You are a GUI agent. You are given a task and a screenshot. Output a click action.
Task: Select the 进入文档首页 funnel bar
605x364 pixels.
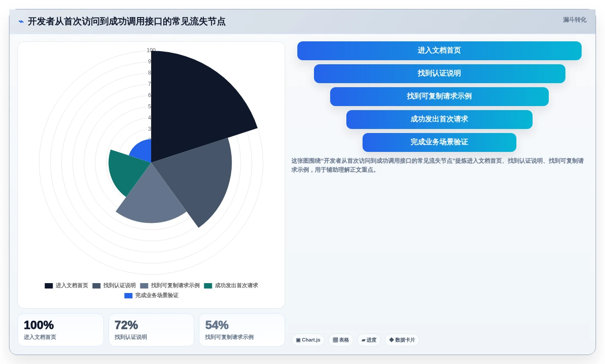point(439,51)
